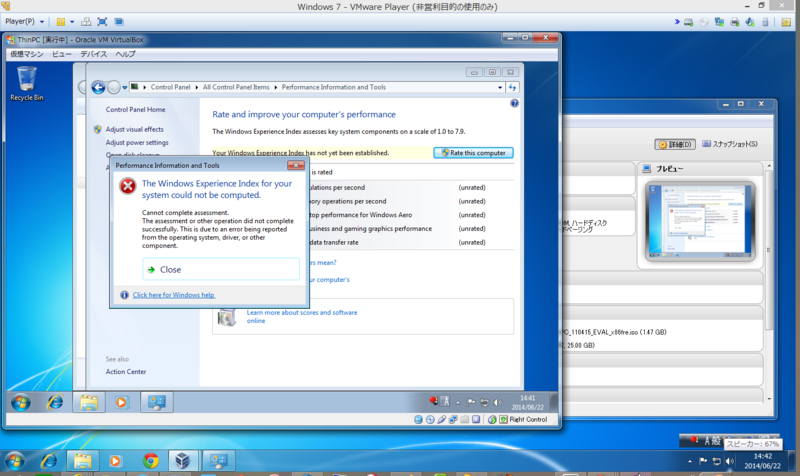Viewport: 800px width, 476px height.
Task: Click the blue arrow expanding VMware devices
Action: (x=677, y=21)
